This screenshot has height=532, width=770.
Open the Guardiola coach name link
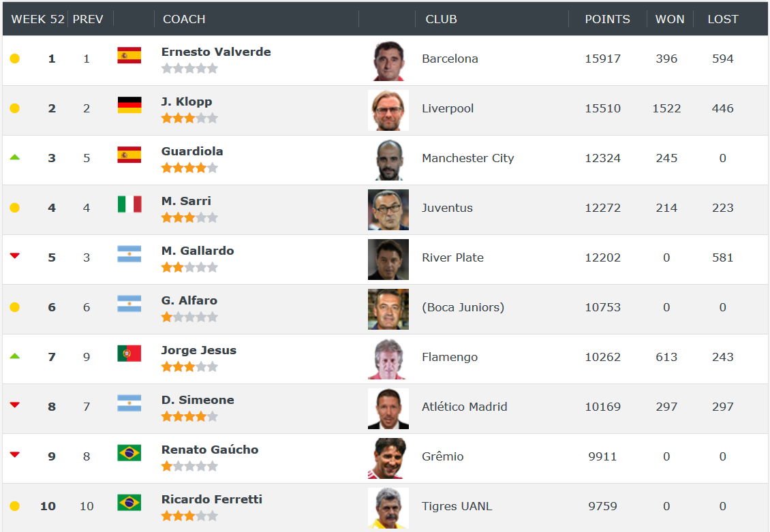point(192,151)
